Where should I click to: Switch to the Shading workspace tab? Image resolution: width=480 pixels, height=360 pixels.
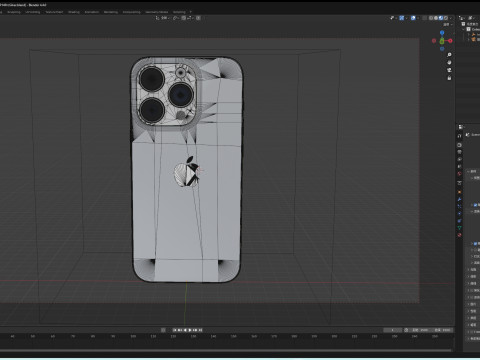click(x=74, y=12)
